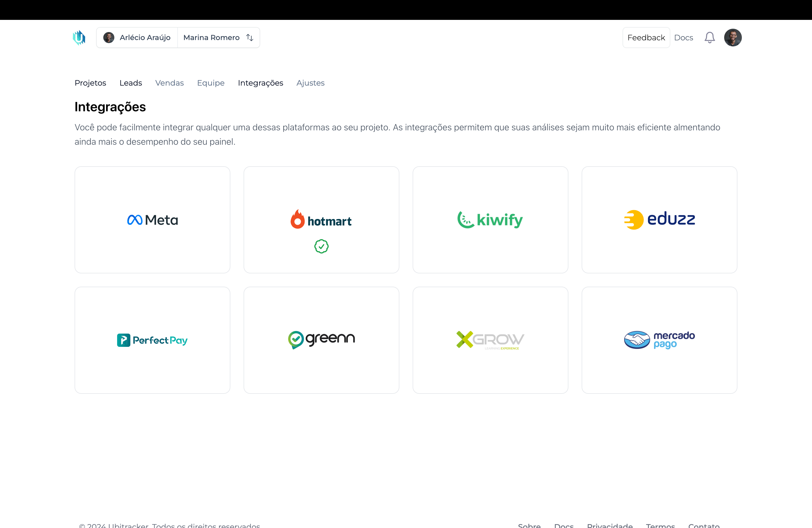Select the Mercado Pago integration card
This screenshot has height=528, width=812.
point(660,340)
